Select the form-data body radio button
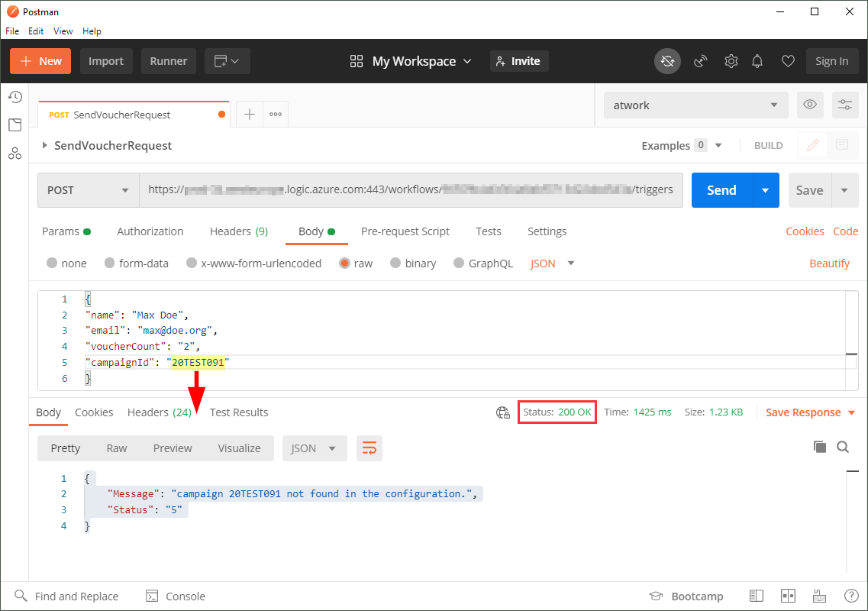Viewport: 868px width, 611px height. [x=110, y=263]
